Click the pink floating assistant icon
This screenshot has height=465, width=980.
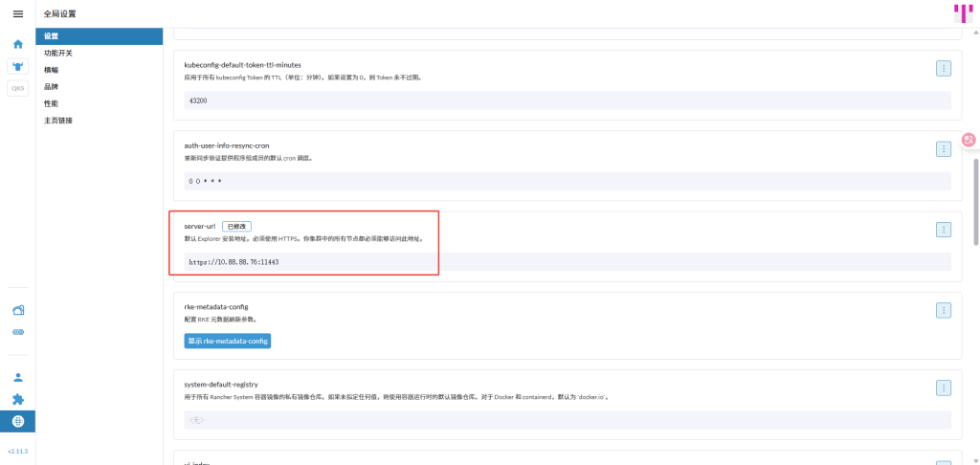tap(969, 141)
